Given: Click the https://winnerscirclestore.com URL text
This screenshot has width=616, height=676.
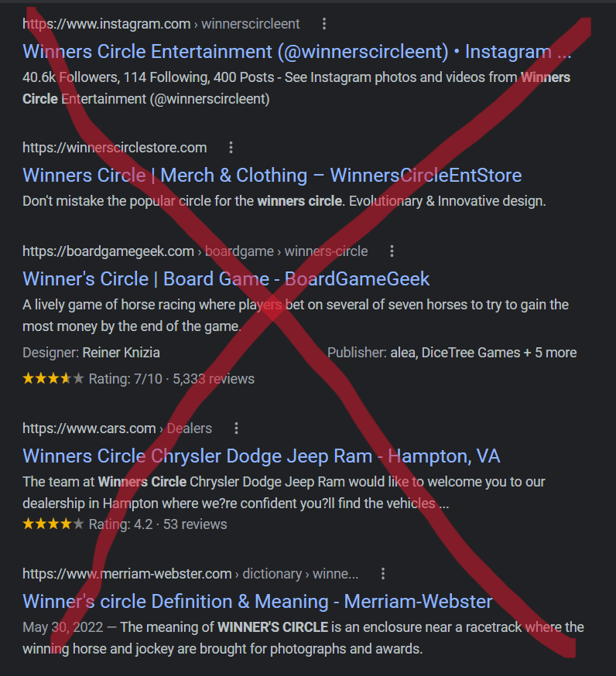Looking at the screenshot, I should pos(115,148).
